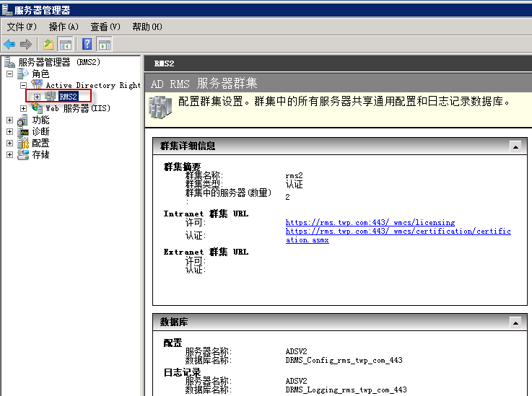Expand the 功能 tree node

click(10, 120)
